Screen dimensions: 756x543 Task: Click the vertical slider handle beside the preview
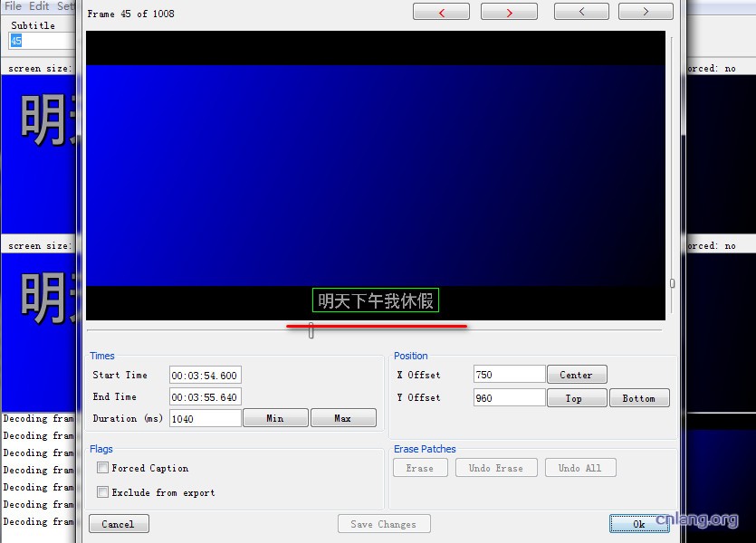(672, 283)
